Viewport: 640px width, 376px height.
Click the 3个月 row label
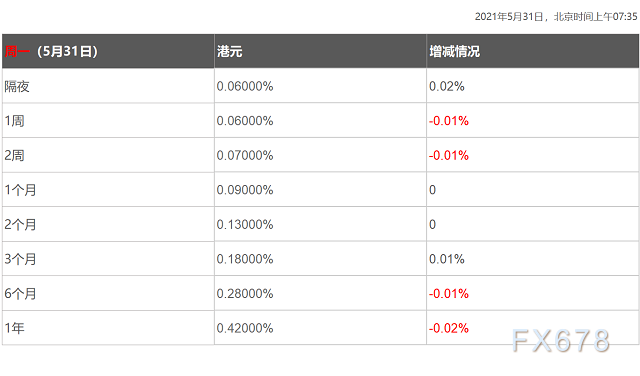click(x=20, y=259)
